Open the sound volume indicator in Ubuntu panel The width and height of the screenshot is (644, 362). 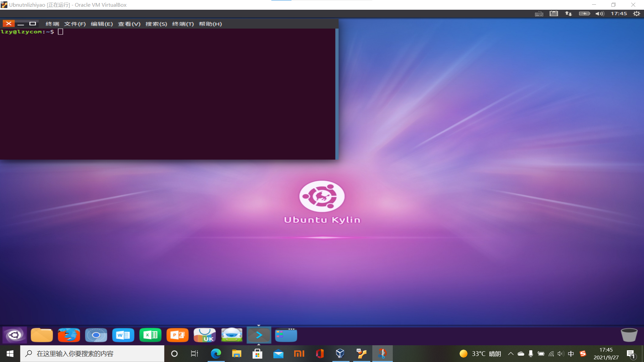click(x=600, y=13)
